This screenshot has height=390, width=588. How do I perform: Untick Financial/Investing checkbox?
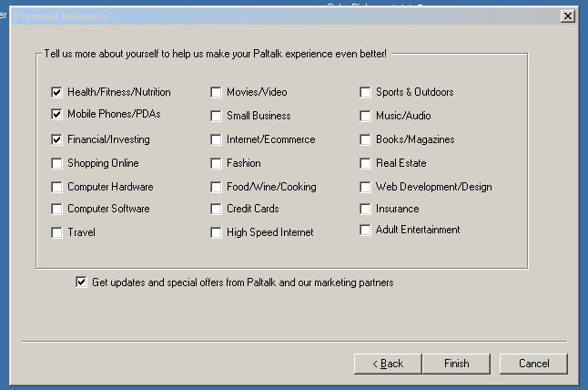click(x=56, y=139)
